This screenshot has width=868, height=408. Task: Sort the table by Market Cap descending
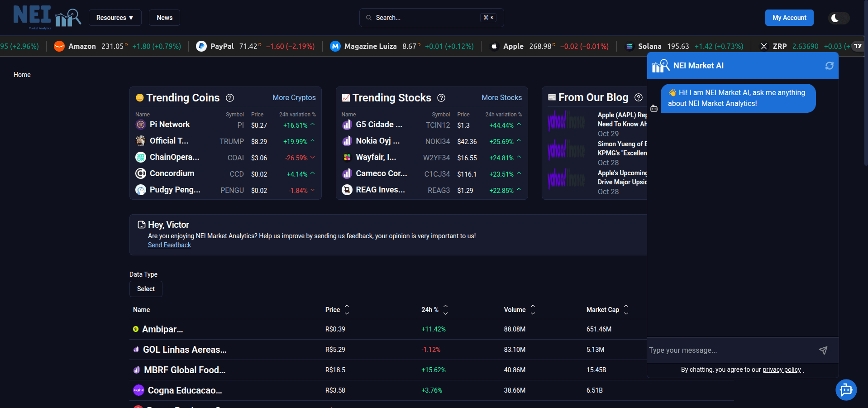pyautogui.click(x=626, y=312)
